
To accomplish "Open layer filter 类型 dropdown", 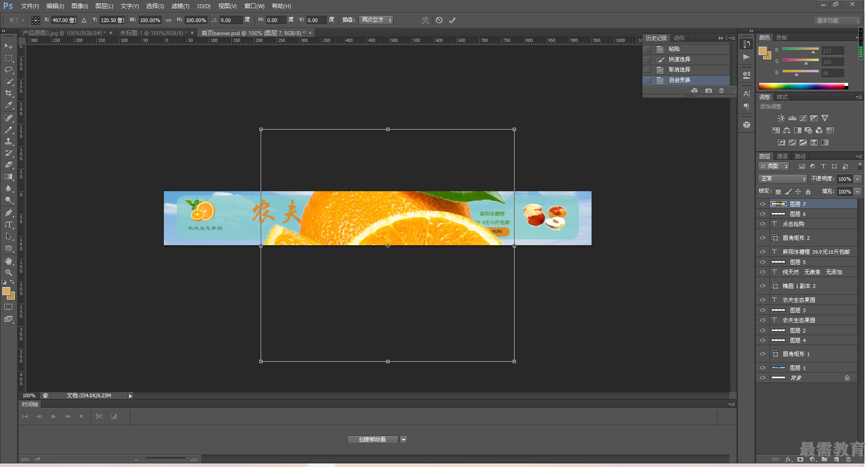I will point(774,166).
